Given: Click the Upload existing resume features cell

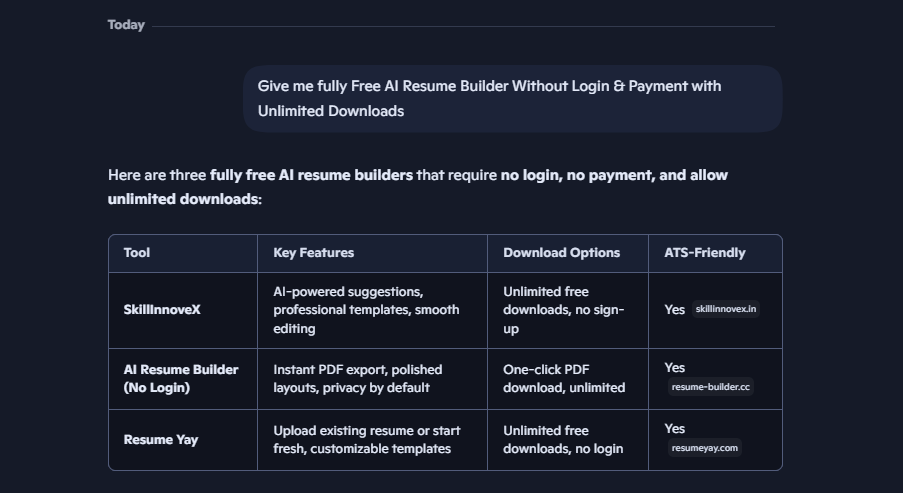Looking at the screenshot, I should (x=366, y=440).
